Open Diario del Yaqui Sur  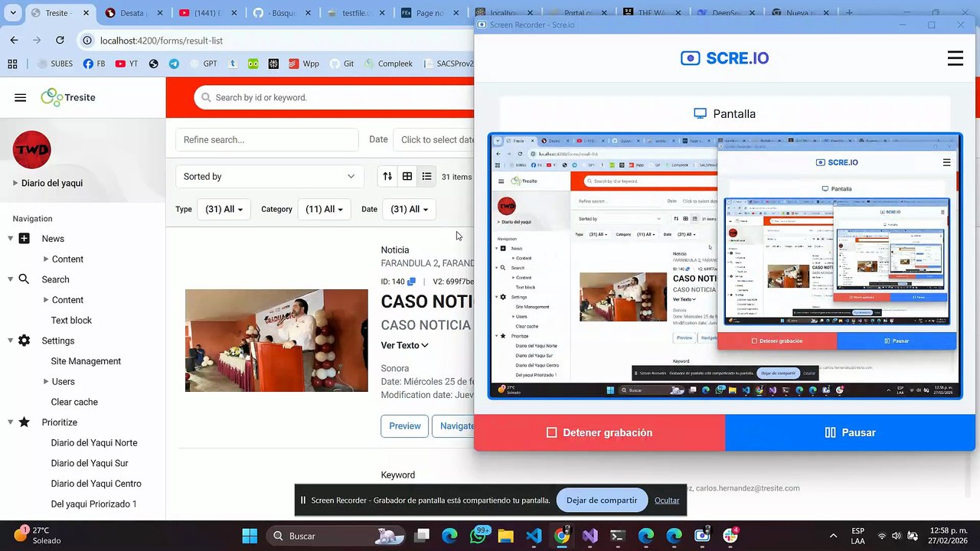pos(90,463)
